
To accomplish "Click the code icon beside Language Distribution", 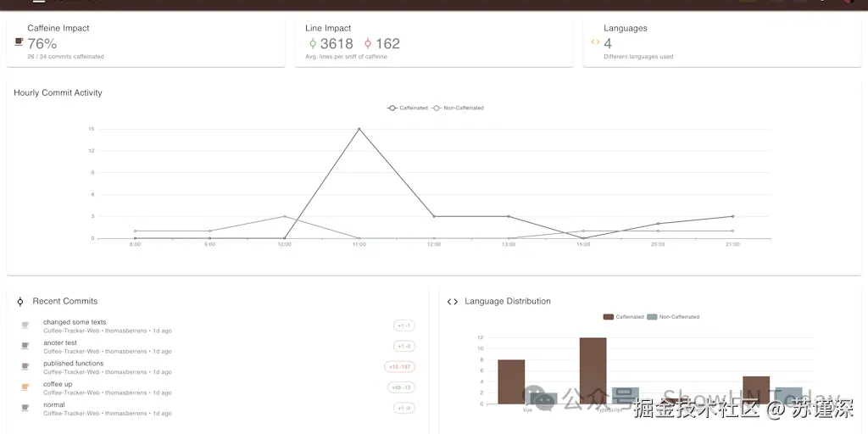I will click(x=453, y=302).
